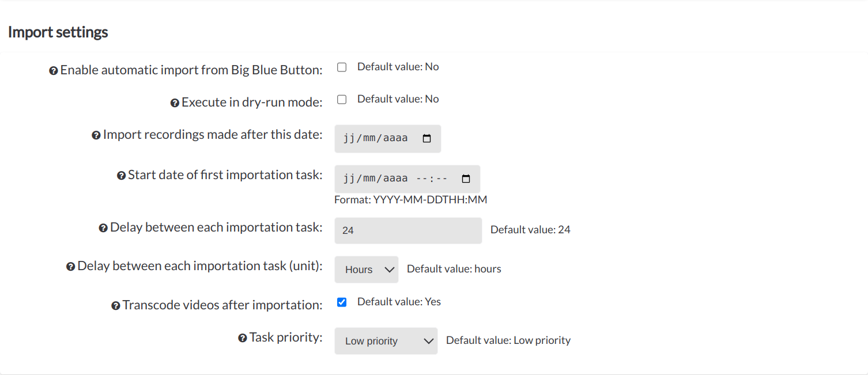868x375 pixels.
Task: Click the delay value field showing 24
Action: [408, 230]
